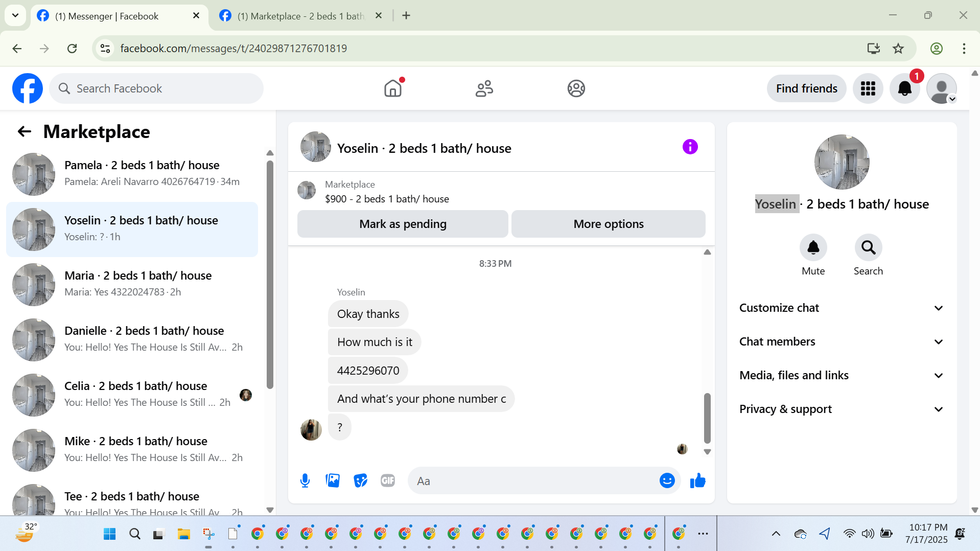Image resolution: width=980 pixels, height=551 pixels.
Task: Open Maria's 2 beds 1 bath conversation
Action: click(x=132, y=285)
